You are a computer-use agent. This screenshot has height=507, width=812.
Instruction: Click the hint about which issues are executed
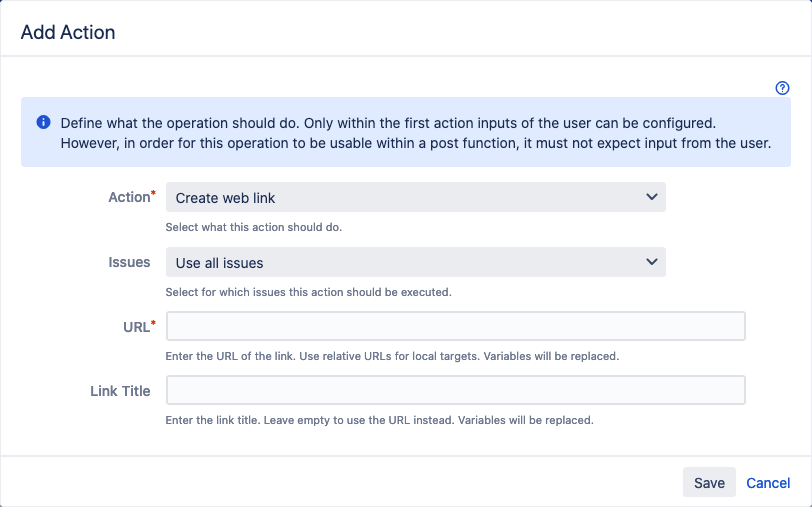tap(308, 292)
